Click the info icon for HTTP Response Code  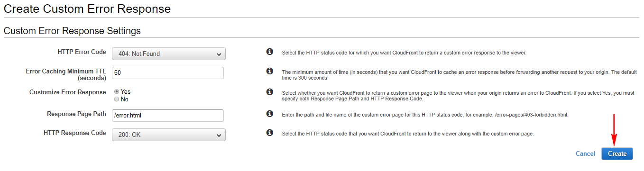pos(269,133)
